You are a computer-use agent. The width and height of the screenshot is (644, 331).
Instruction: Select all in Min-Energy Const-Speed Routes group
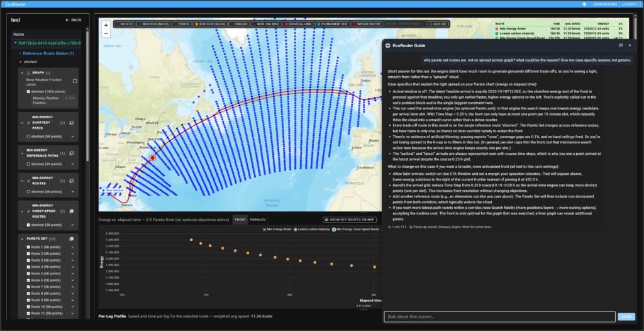[71, 211]
